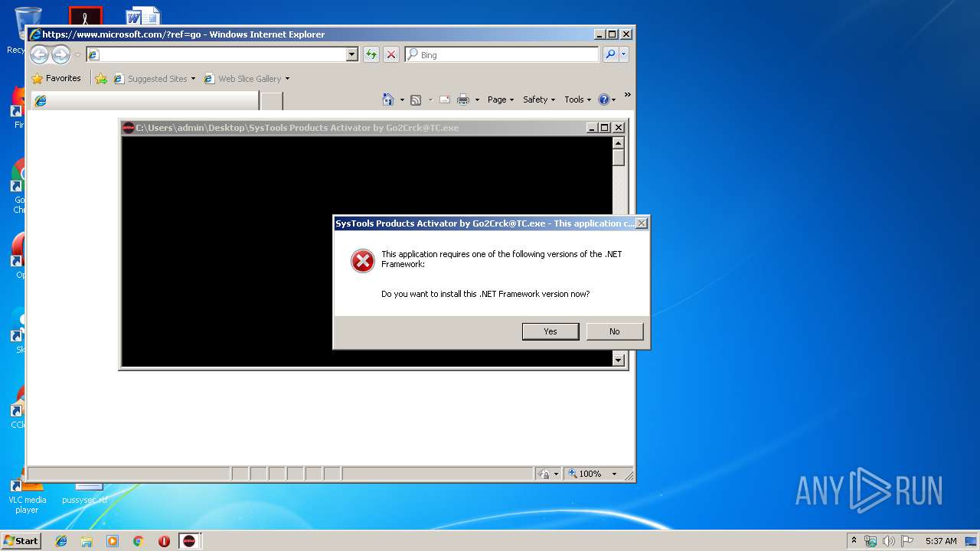Click the Help question mark icon

(x=603, y=99)
